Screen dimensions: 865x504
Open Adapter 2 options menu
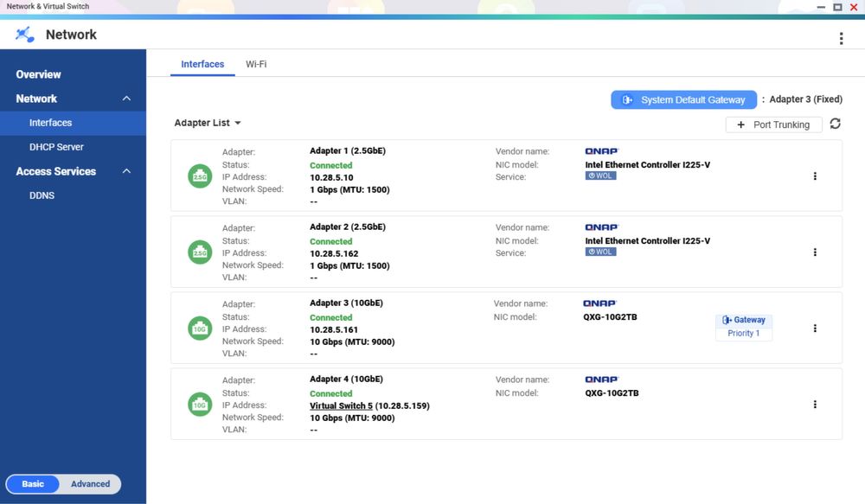815,252
